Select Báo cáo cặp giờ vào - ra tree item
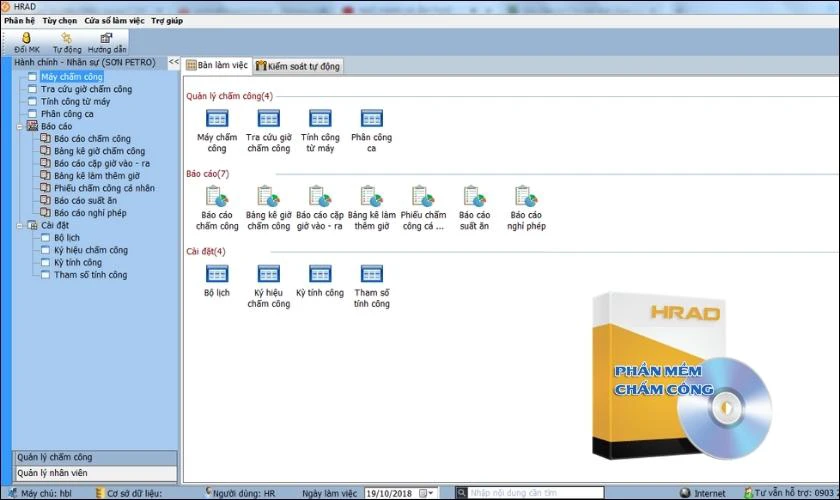 [102, 163]
